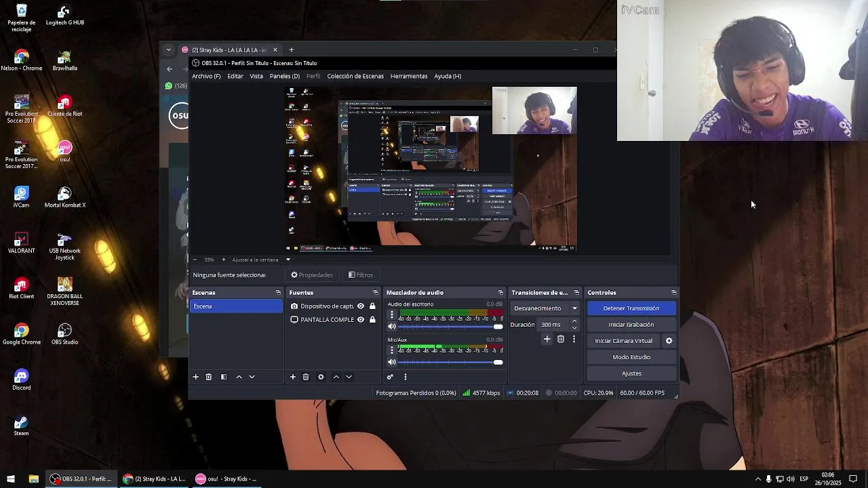Adjust the Audio del escritorio volume slider

coord(451,327)
